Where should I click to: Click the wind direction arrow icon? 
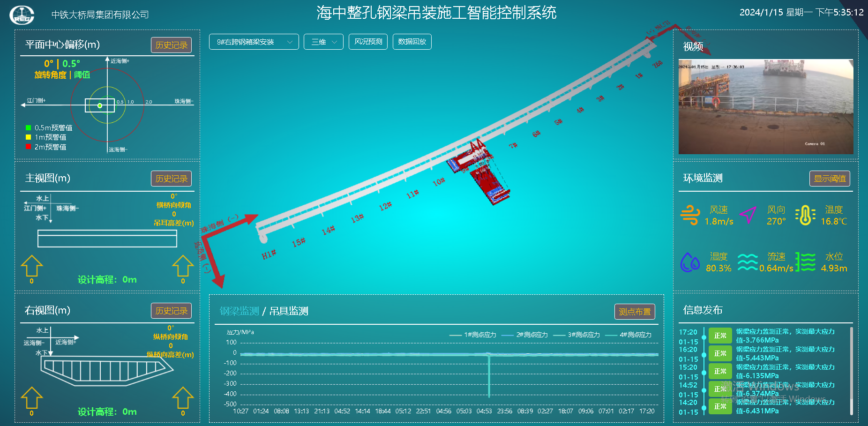[748, 215]
